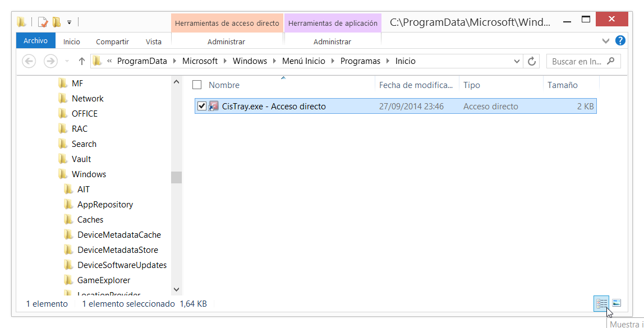Viewport: 644px width, 328px height.
Task: Select the DeviceSoftwareUpdates folder
Action: [122, 265]
